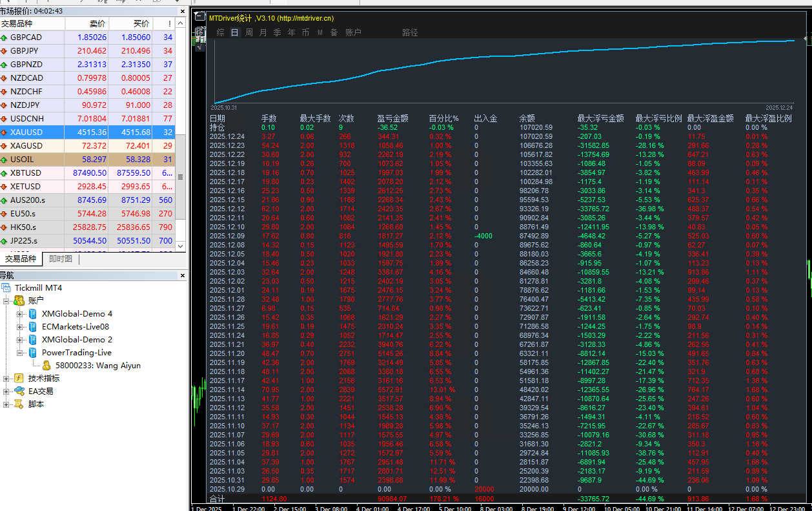Click the down arrow icon beside NZDCAD

click(x=5, y=78)
